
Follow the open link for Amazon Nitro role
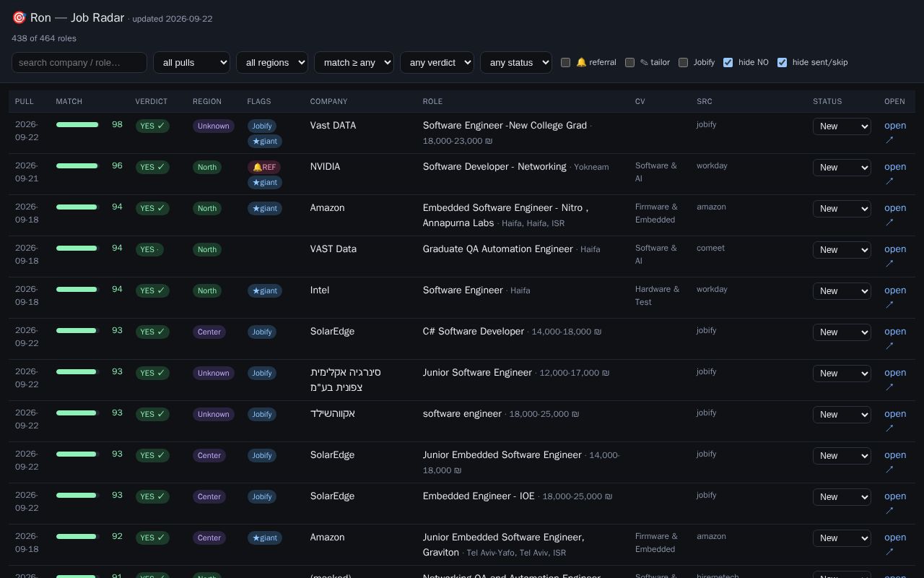point(895,215)
